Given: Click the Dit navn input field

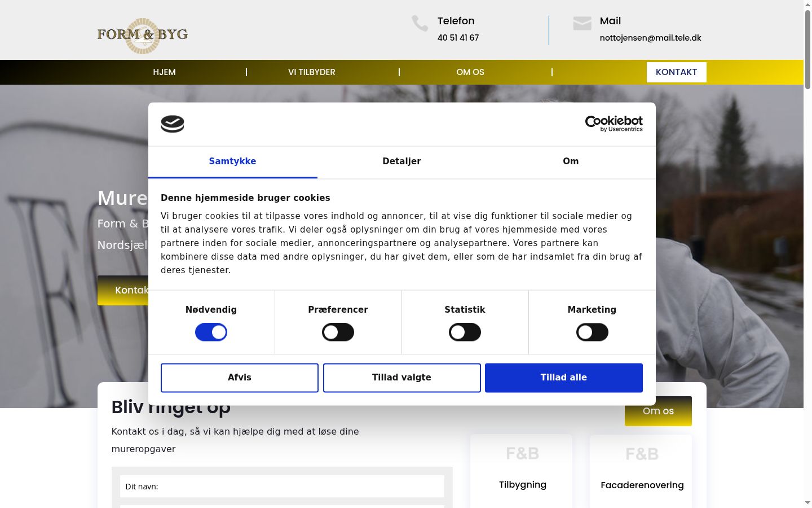Looking at the screenshot, I should click(x=282, y=487).
